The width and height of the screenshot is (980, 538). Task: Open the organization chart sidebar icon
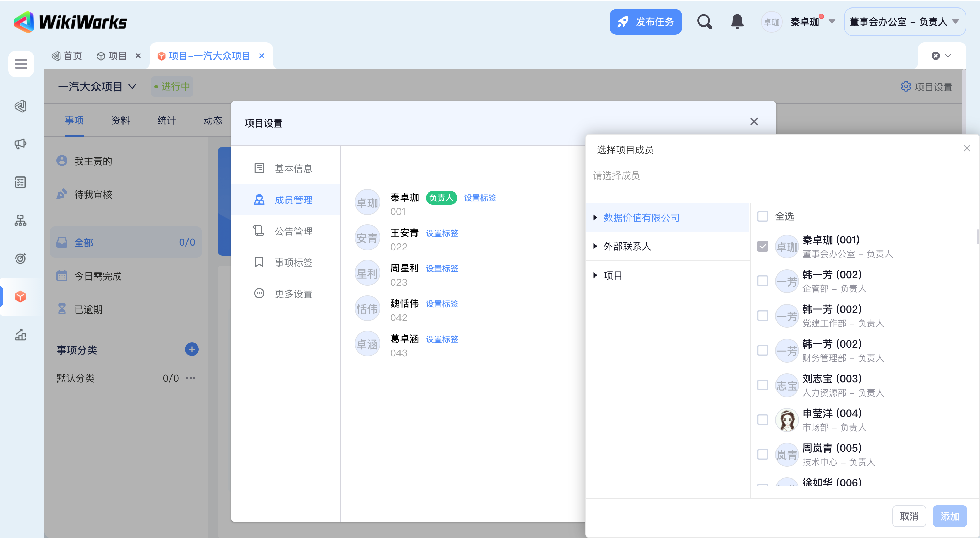coord(20,220)
